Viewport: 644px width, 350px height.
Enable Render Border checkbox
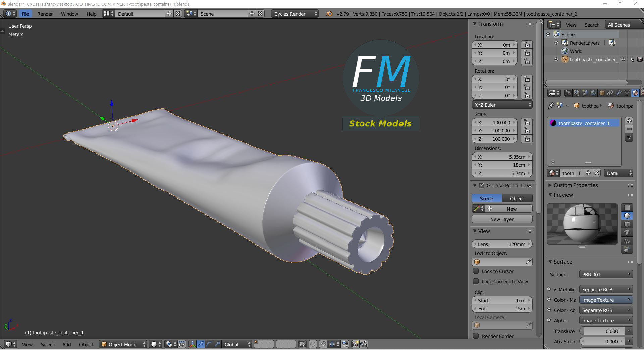point(476,336)
